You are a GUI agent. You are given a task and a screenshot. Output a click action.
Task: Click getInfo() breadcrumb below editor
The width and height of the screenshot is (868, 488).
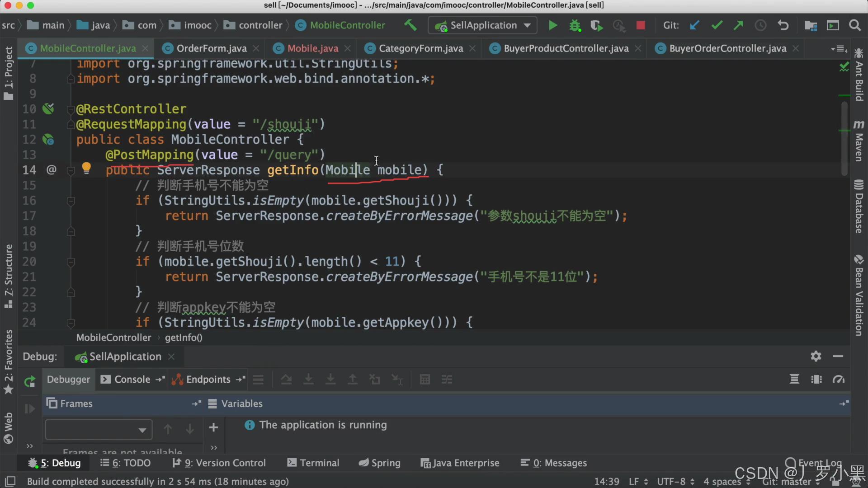(x=184, y=338)
